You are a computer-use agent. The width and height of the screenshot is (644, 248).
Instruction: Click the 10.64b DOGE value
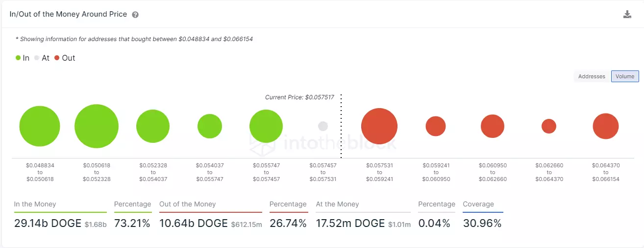(194, 224)
